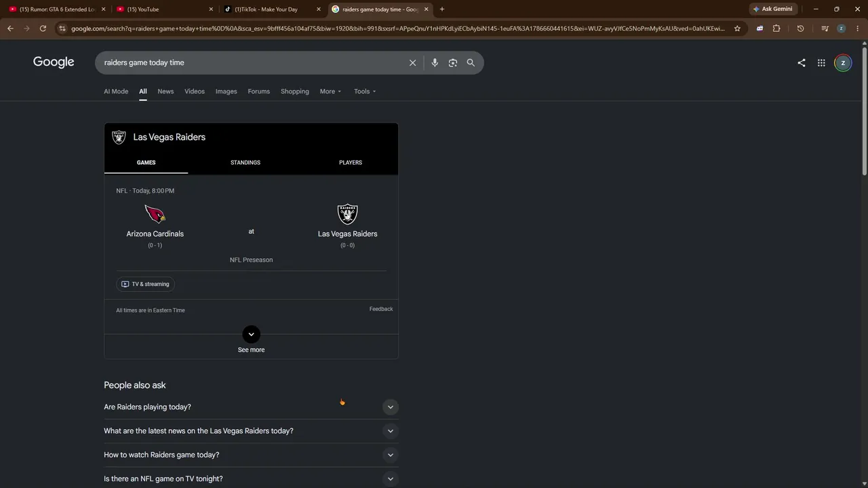Click the page vertical scrollbar thumb

tap(865, 112)
